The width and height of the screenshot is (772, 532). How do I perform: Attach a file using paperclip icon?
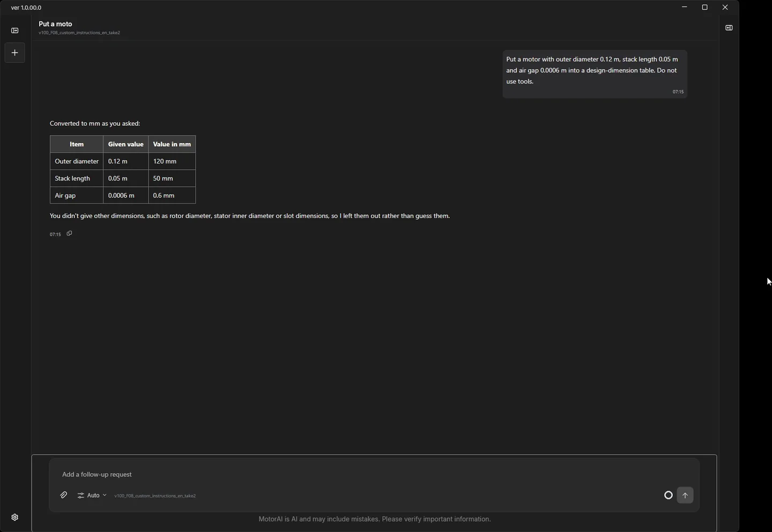[x=64, y=495]
